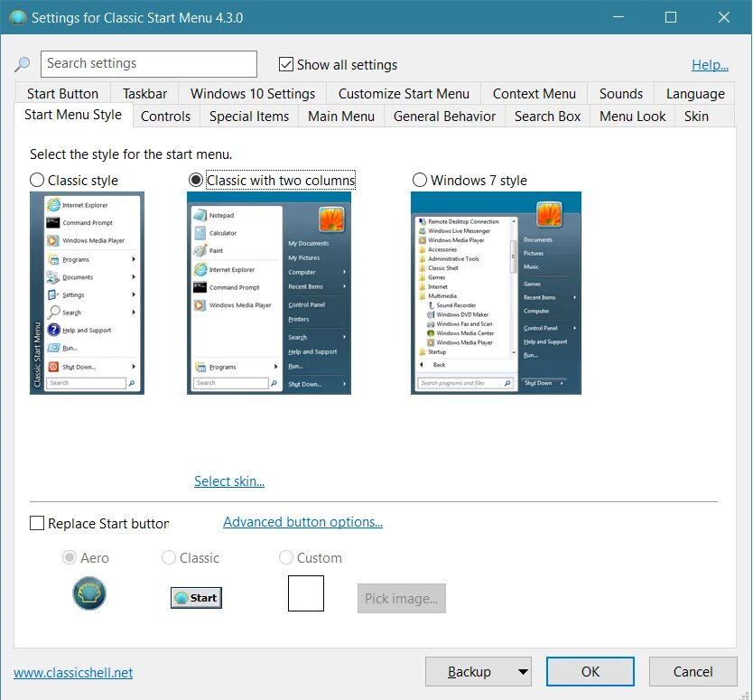Open the Main Menu tab
The image size is (753, 700).
[x=341, y=117]
